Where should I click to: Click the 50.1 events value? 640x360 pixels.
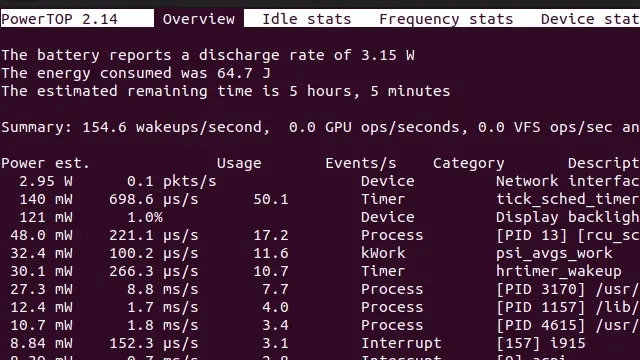coord(271,199)
